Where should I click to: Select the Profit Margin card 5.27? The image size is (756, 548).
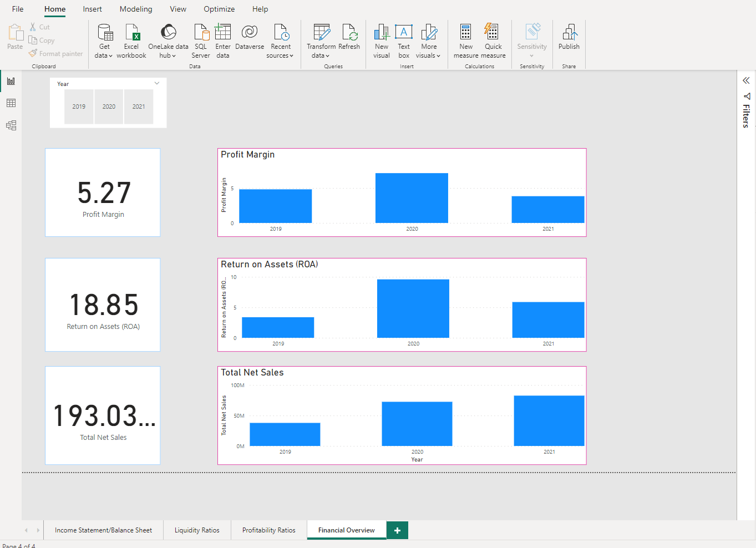(103, 192)
